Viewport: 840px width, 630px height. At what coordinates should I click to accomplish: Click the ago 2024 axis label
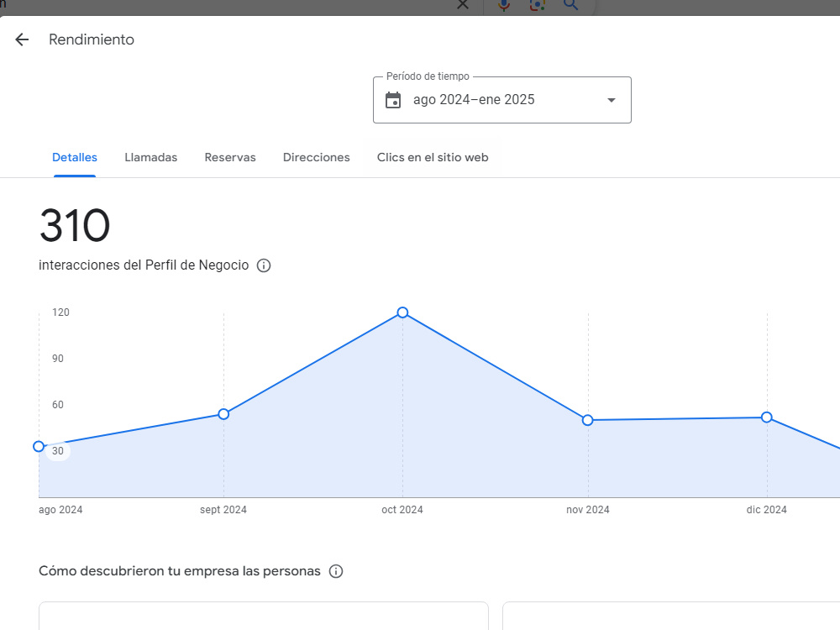coord(60,510)
